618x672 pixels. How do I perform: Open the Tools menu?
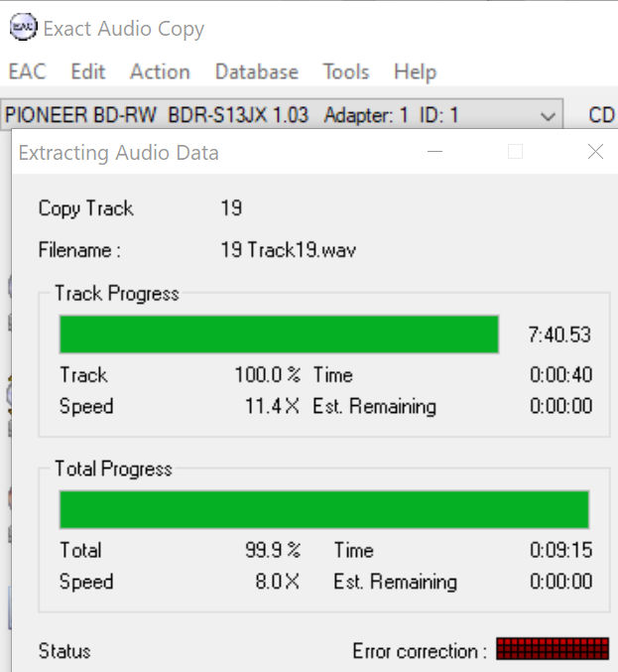pyautogui.click(x=346, y=71)
